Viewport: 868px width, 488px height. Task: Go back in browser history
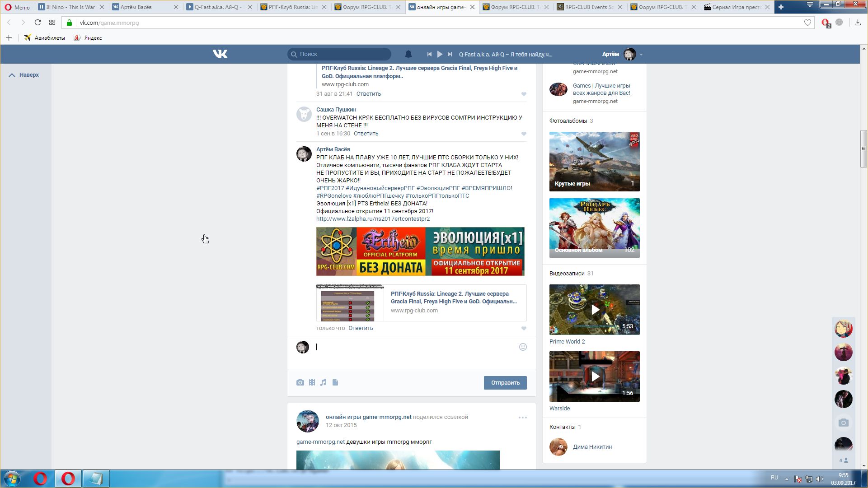[x=9, y=23]
